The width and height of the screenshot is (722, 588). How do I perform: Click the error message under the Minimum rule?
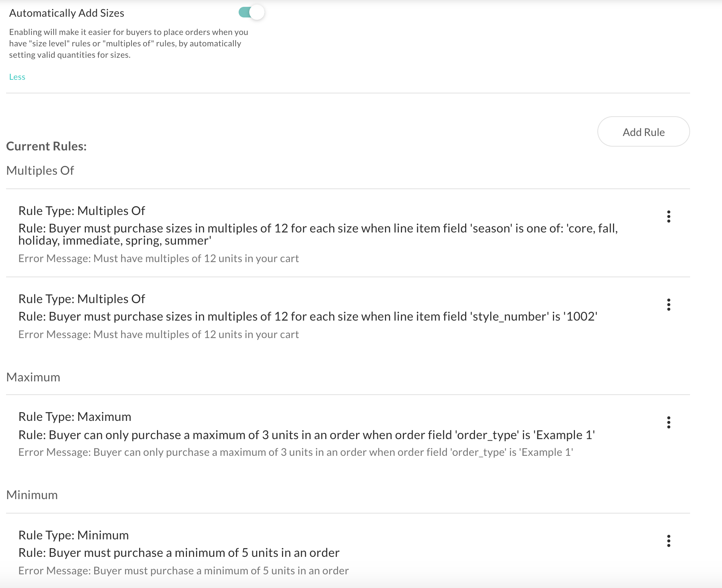[x=184, y=571]
